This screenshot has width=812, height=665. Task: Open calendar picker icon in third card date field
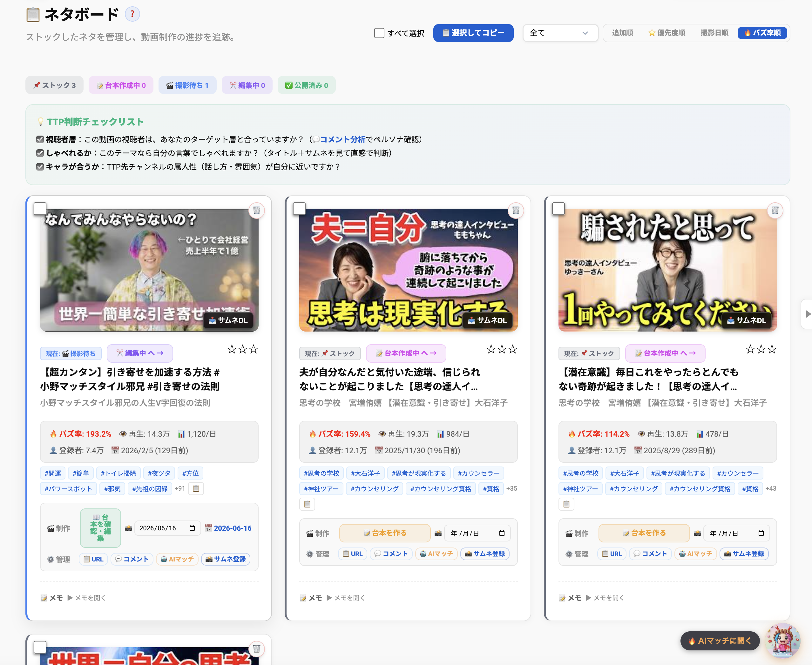(x=761, y=533)
